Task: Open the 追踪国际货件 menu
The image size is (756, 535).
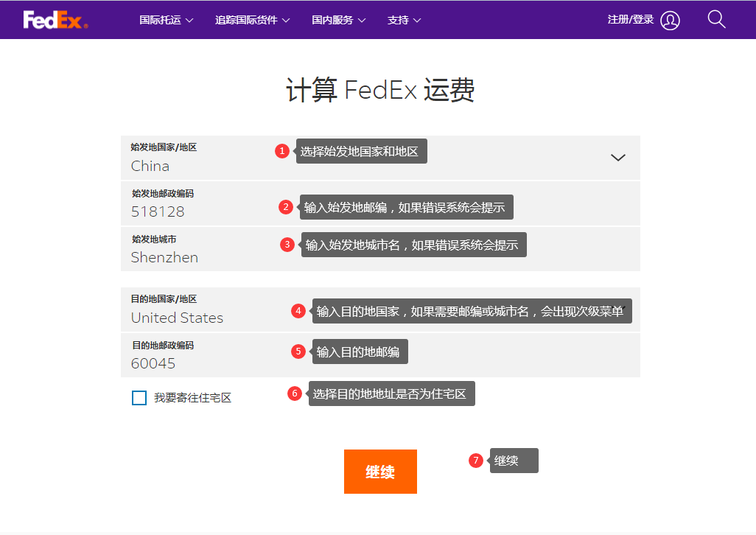Action: [x=252, y=20]
